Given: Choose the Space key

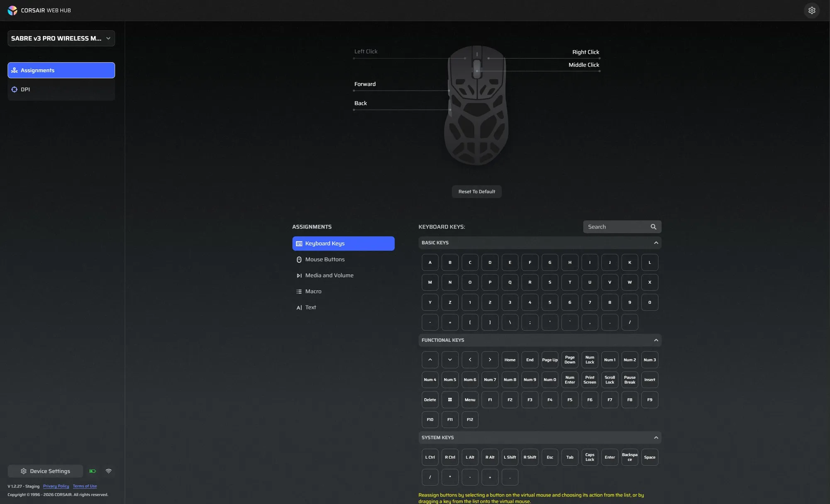Looking at the screenshot, I should pos(649,458).
